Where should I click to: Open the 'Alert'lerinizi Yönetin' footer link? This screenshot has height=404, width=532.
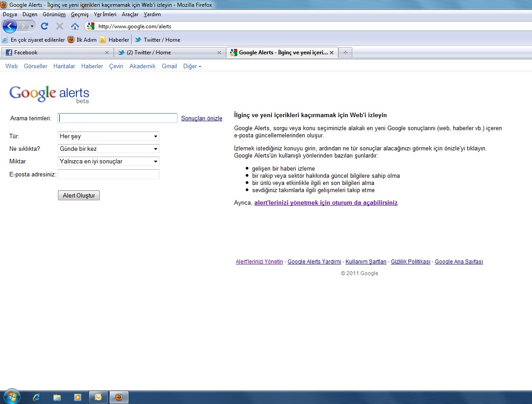(x=259, y=262)
